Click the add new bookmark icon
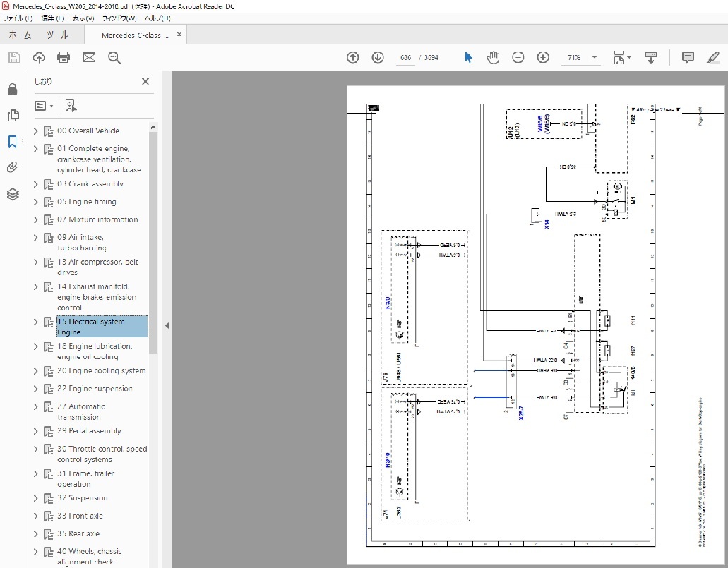 pos(71,106)
